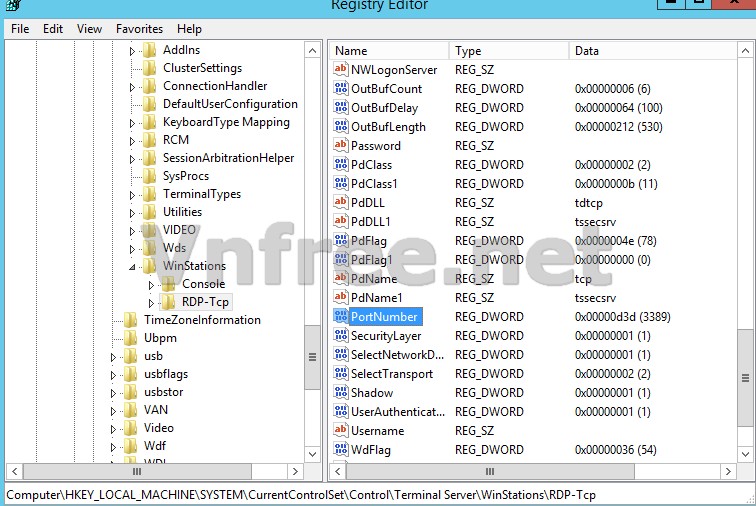The width and height of the screenshot is (756, 506).
Task: Click the AddIns folder icon
Action: pos(150,50)
